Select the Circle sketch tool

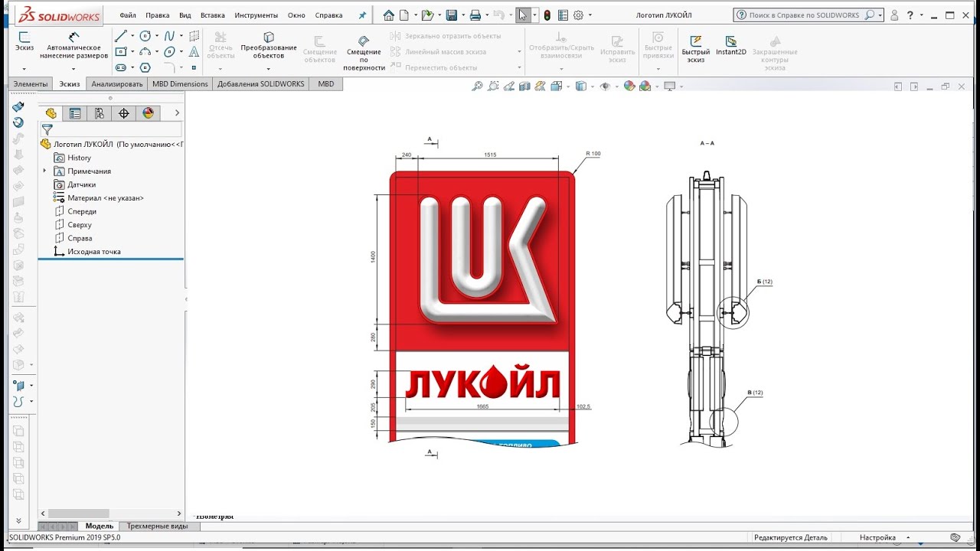click(145, 36)
